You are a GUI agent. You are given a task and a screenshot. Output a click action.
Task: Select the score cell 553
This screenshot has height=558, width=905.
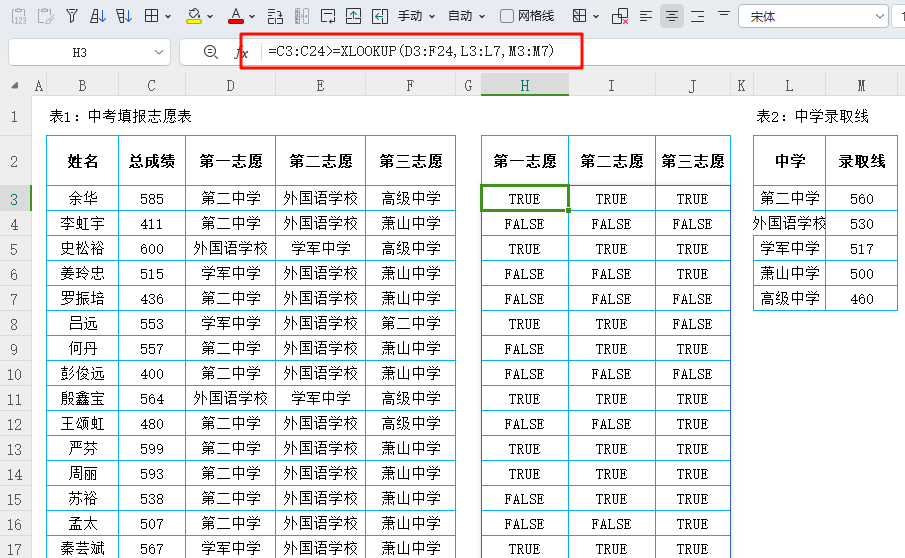tap(152, 324)
